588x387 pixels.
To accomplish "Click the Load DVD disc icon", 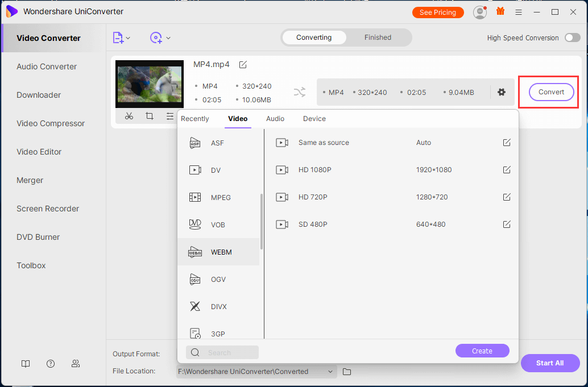I will click(x=156, y=38).
